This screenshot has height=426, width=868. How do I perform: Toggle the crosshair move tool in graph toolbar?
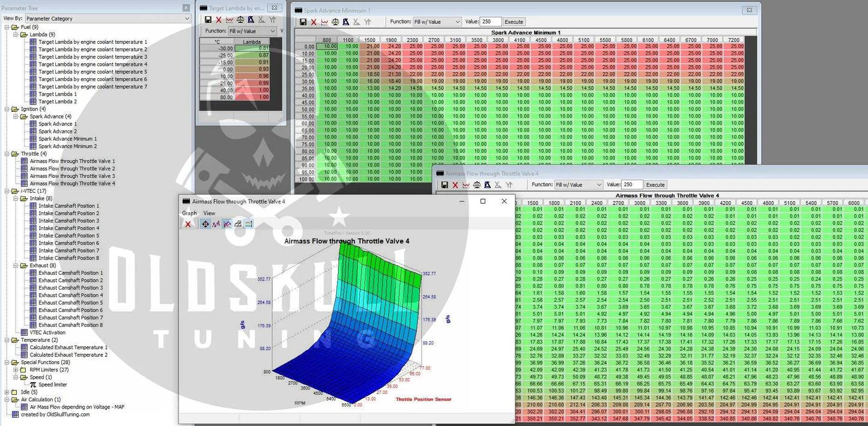[x=205, y=224]
